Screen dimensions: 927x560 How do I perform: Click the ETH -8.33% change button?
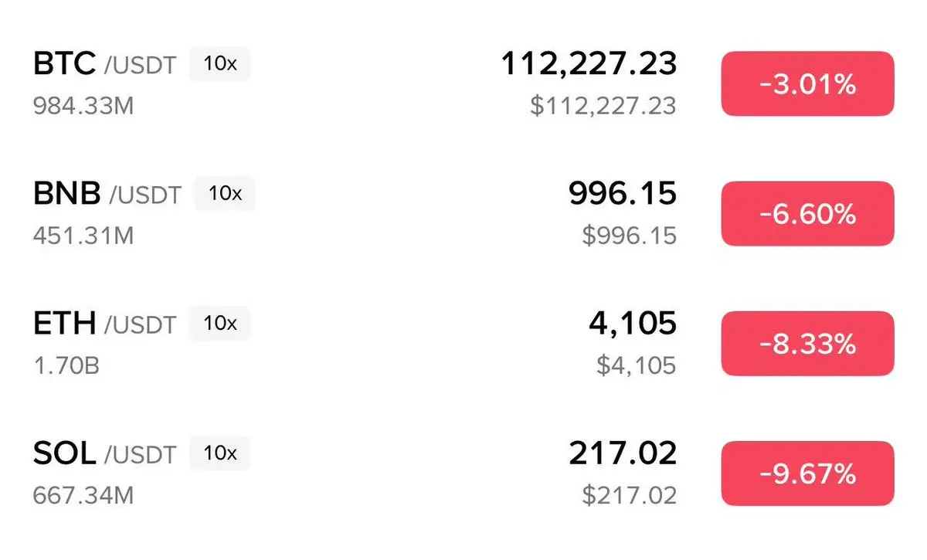807,344
